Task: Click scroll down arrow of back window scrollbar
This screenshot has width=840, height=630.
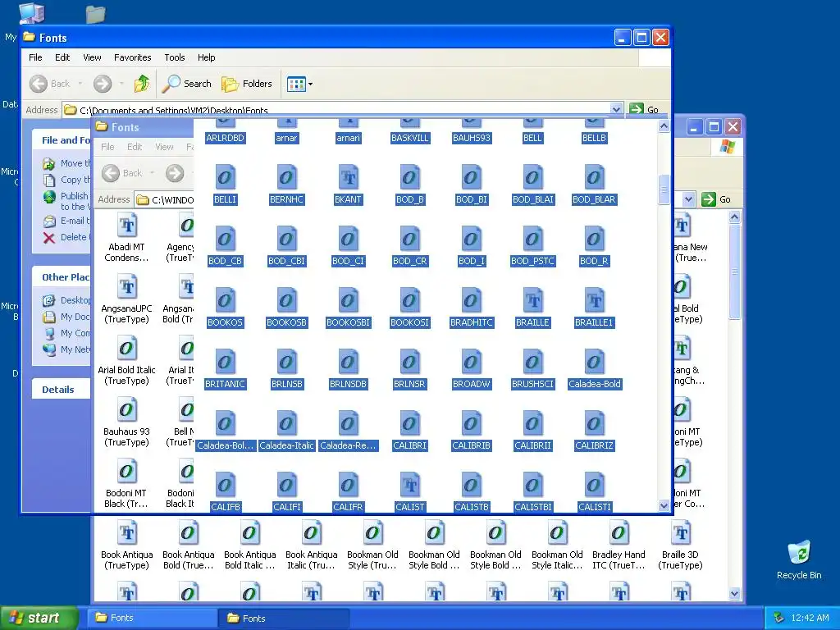Action: [734, 594]
